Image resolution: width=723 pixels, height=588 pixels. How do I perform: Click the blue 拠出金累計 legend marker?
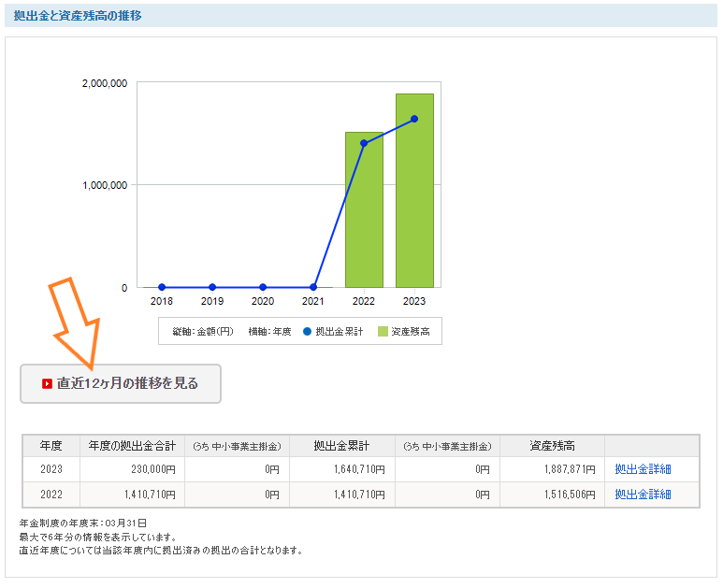(x=307, y=331)
